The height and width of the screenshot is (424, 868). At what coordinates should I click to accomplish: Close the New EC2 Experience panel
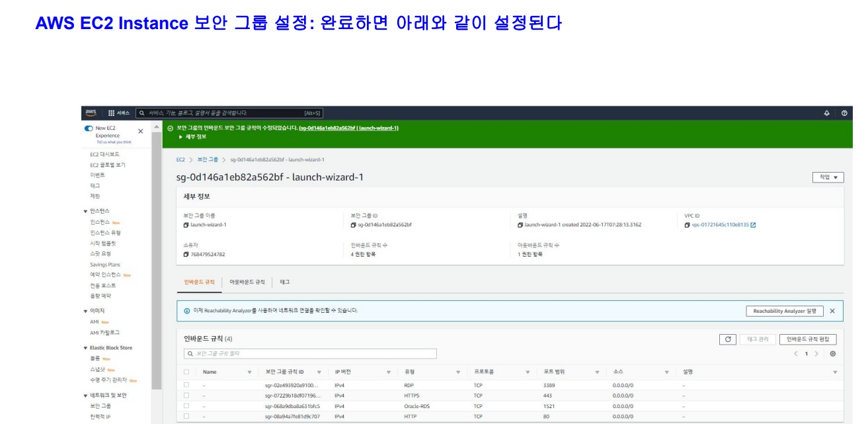(140, 131)
